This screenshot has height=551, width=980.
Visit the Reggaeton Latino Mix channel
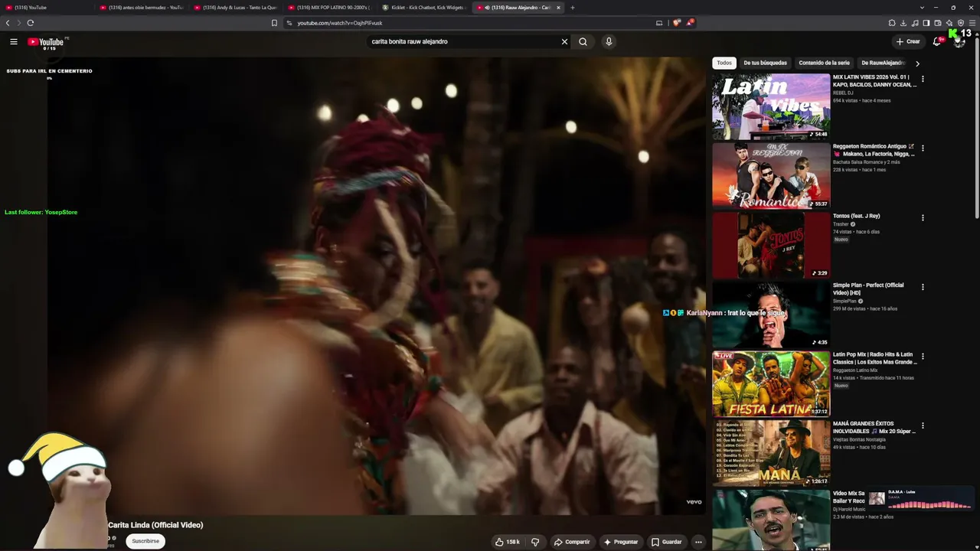coord(854,370)
